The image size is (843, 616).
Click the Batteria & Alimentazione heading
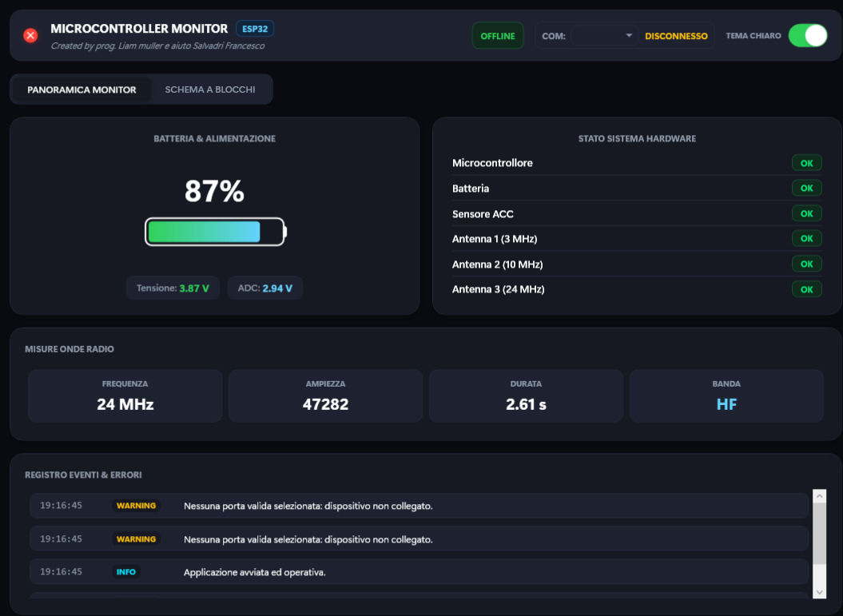(214, 139)
